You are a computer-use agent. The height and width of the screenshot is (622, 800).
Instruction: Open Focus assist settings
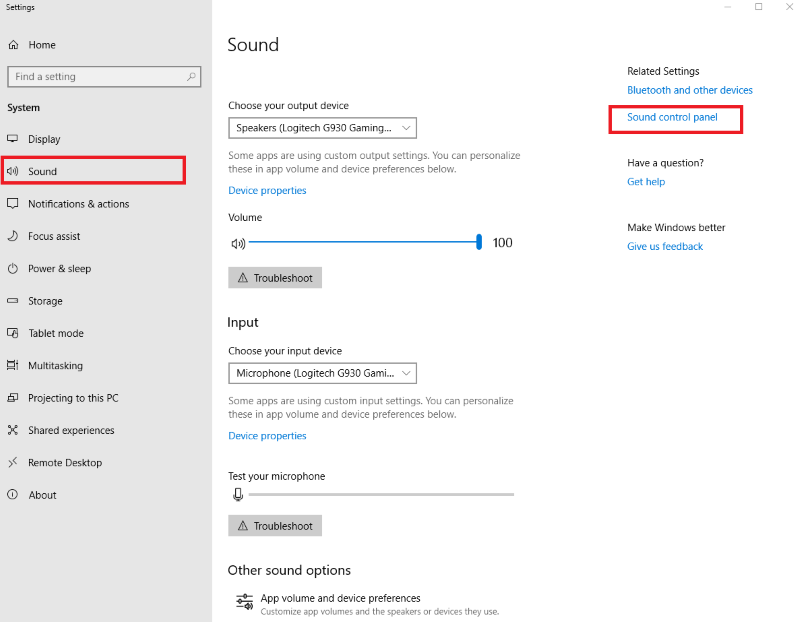point(54,236)
